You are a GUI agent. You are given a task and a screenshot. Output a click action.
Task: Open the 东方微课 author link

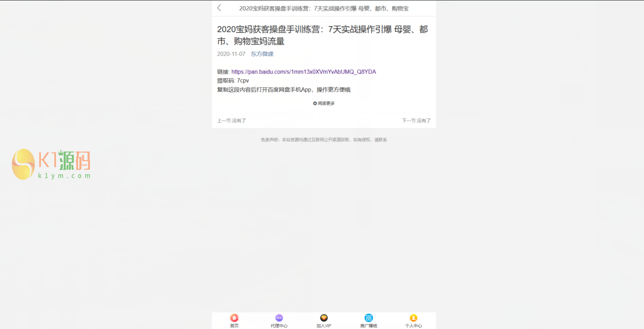tap(262, 54)
